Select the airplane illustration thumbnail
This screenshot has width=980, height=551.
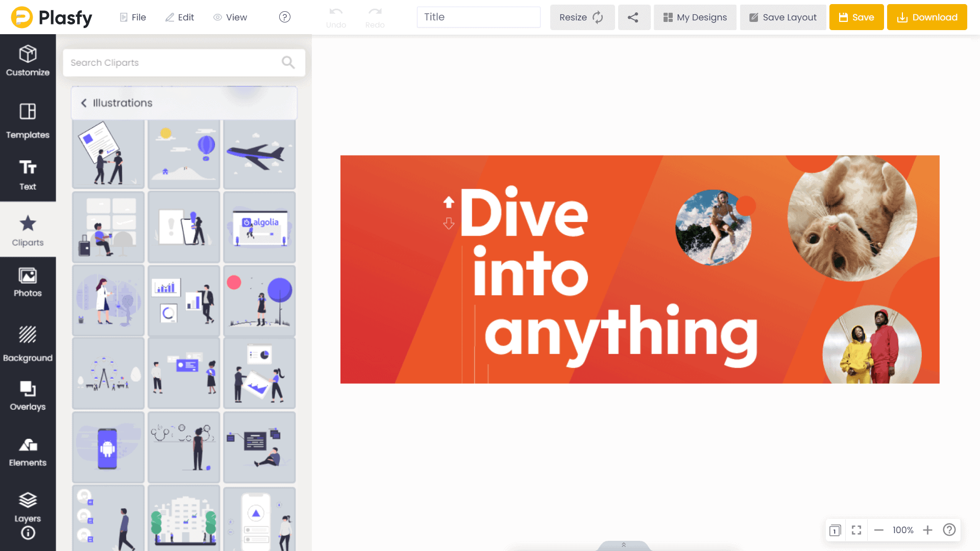(259, 155)
